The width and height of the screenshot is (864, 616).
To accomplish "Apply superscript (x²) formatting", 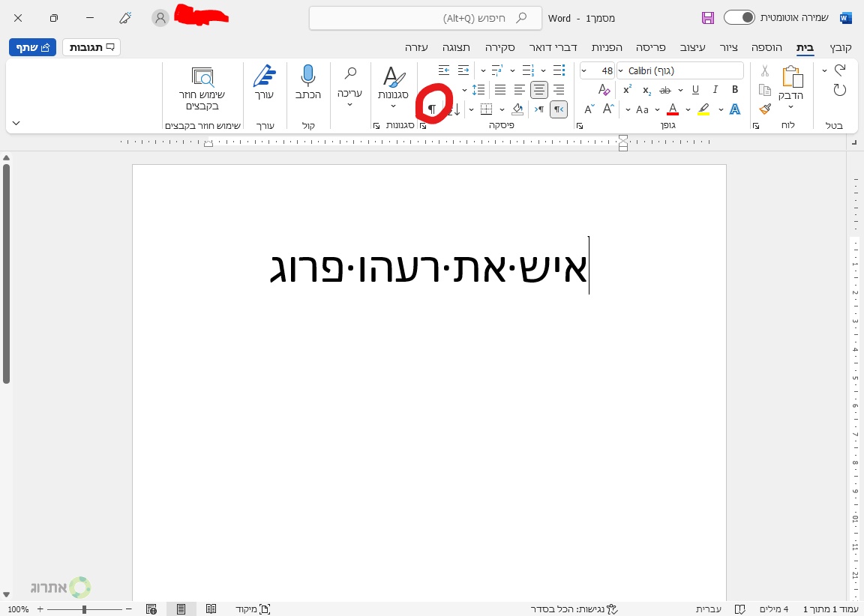I will click(627, 90).
